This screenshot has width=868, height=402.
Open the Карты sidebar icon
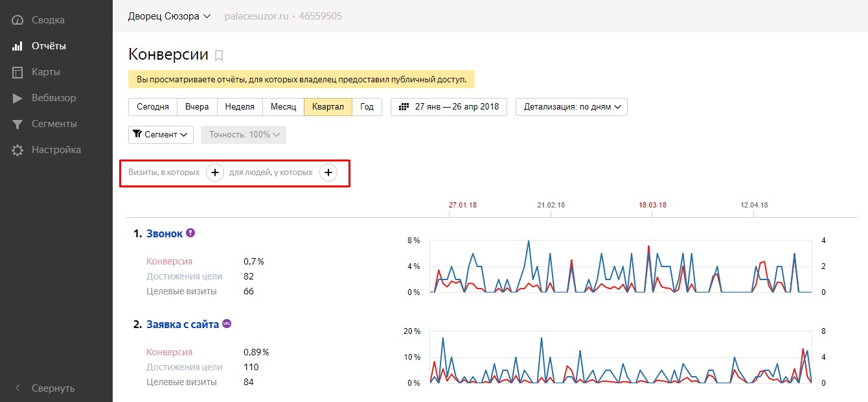coord(17,72)
